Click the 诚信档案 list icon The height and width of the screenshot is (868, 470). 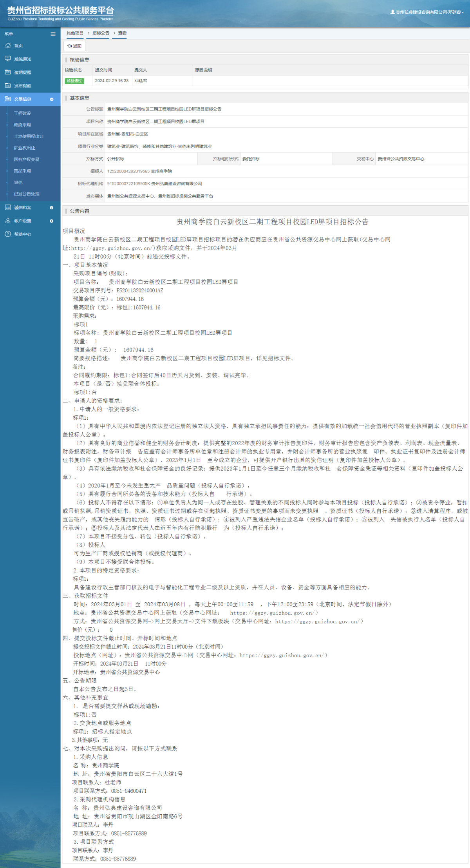8,207
